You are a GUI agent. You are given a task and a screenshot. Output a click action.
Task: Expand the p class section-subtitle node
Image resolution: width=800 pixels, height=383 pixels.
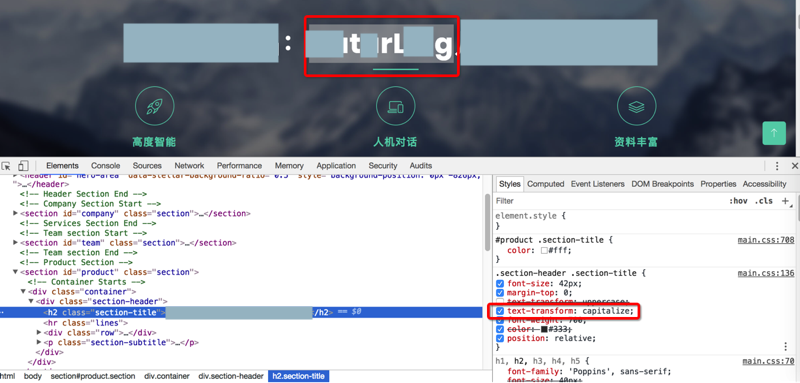point(39,342)
